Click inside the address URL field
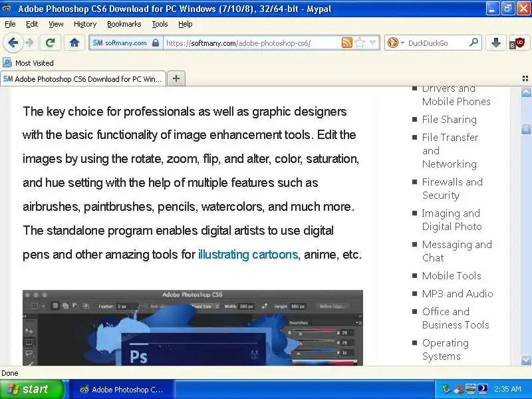The image size is (532, 399). click(252, 43)
